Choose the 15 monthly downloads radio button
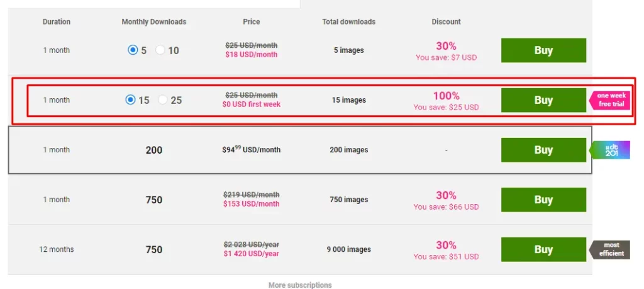644x289 pixels. point(130,100)
